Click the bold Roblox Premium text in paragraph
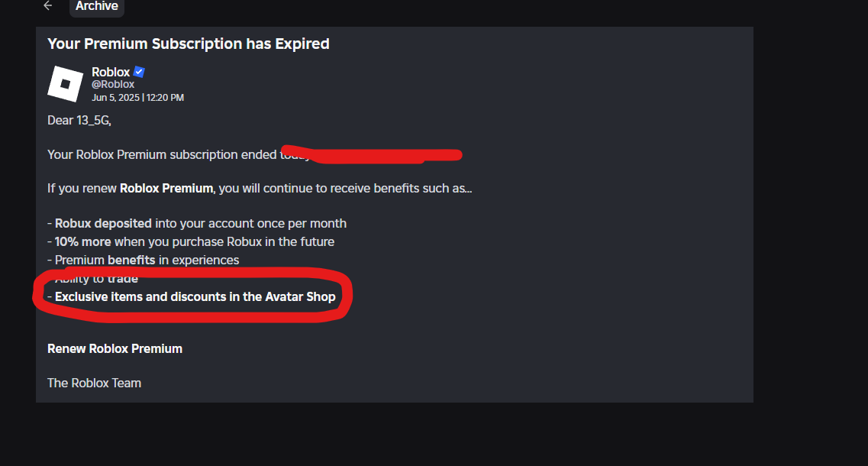This screenshot has width=868, height=466. coord(163,188)
